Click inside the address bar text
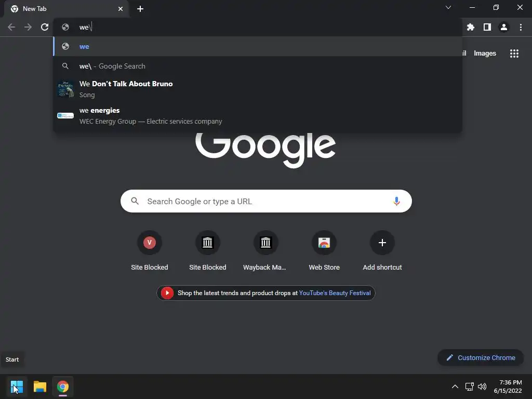 click(x=86, y=27)
